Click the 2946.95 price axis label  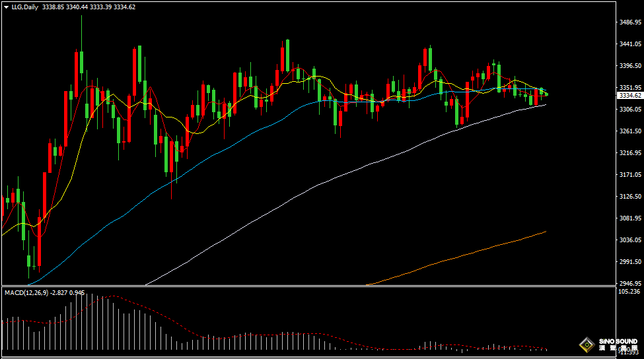click(630, 283)
